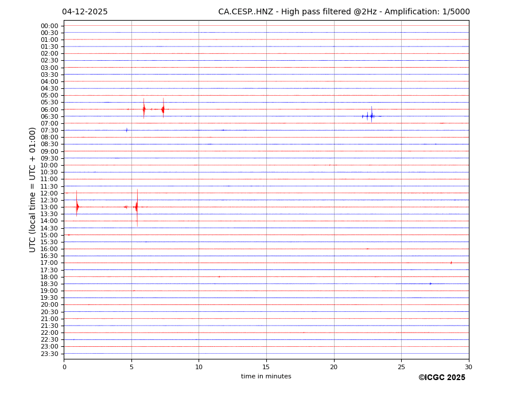Click the tiny red spike on the 15:00 trace
This screenshot has width=532, height=399.
(x=69, y=234)
